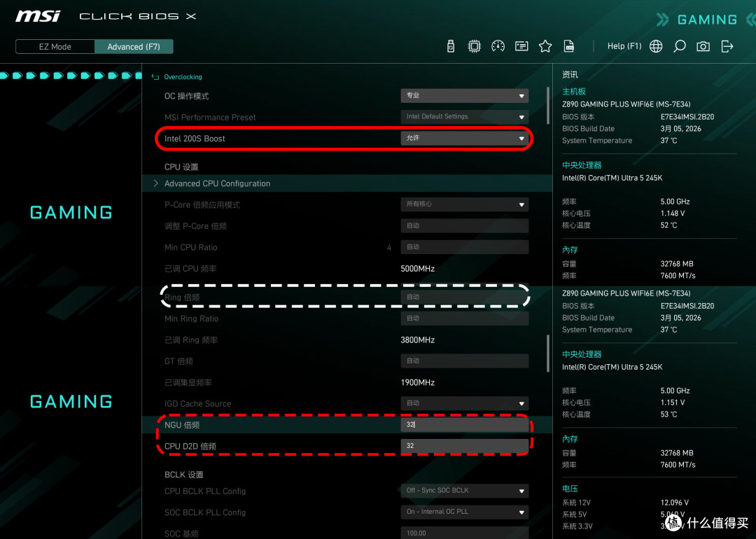
Task: Open the Intel 200S Boost dropdown
Action: [x=464, y=139]
